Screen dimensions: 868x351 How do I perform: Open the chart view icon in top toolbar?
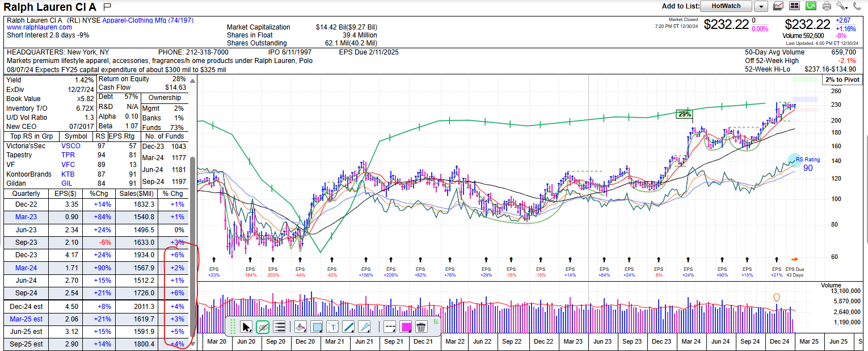pyautogui.click(x=778, y=6)
